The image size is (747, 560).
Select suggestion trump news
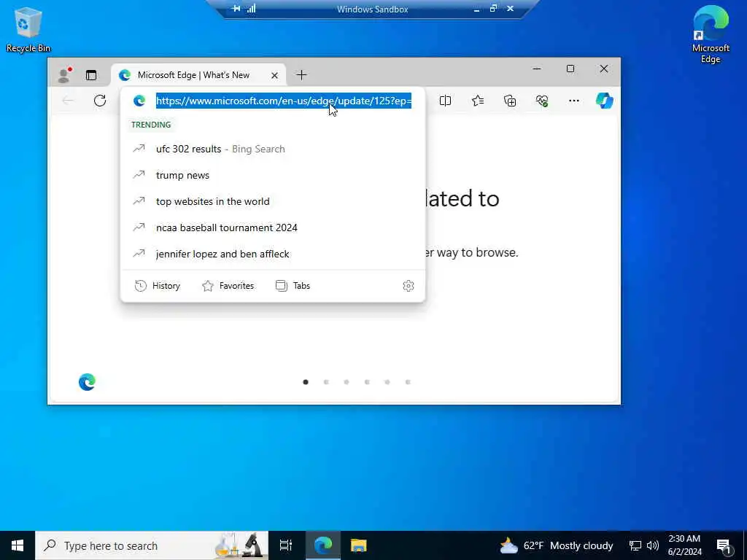[273, 175]
